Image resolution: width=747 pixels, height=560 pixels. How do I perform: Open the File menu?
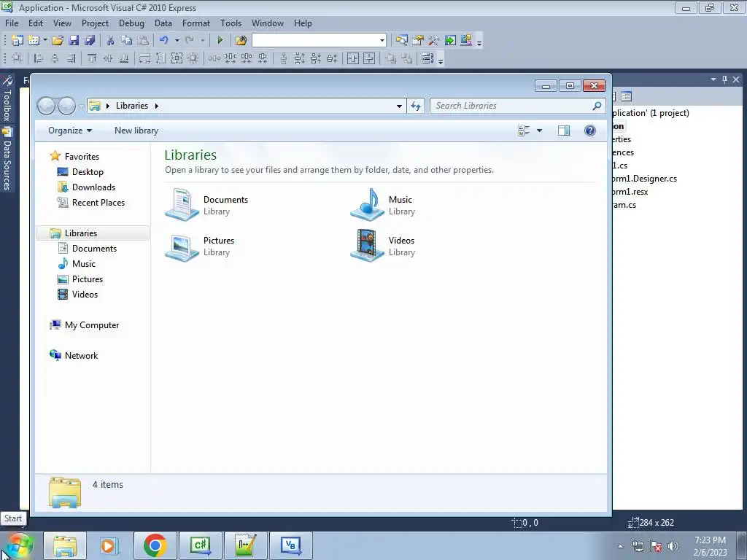(12, 23)
